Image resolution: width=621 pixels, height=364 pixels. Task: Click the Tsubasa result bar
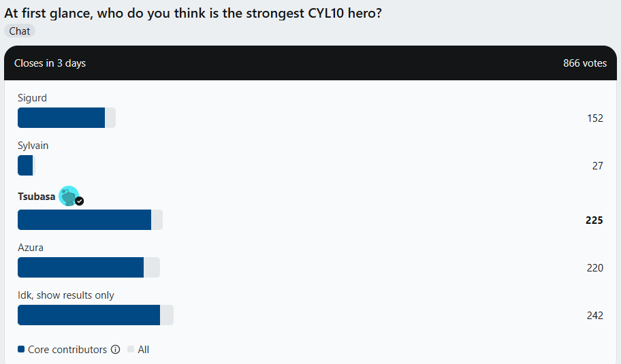90,220
